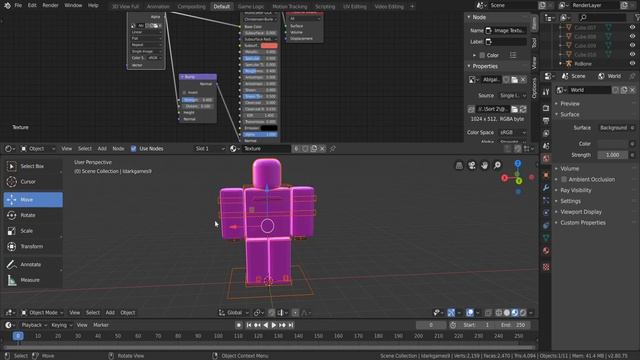Pick the Rotate tool

coord(33,215)
